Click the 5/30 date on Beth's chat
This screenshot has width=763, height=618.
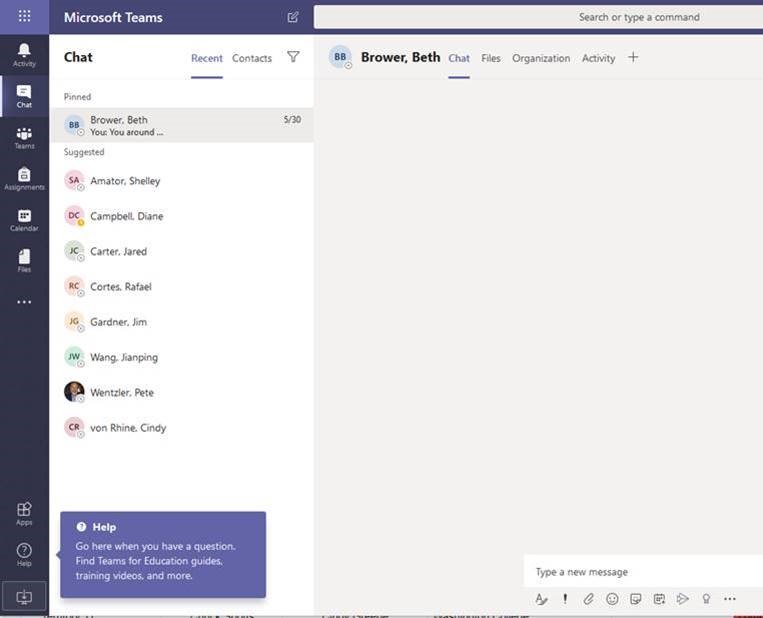pyautogui.click(x=292, y=119)
